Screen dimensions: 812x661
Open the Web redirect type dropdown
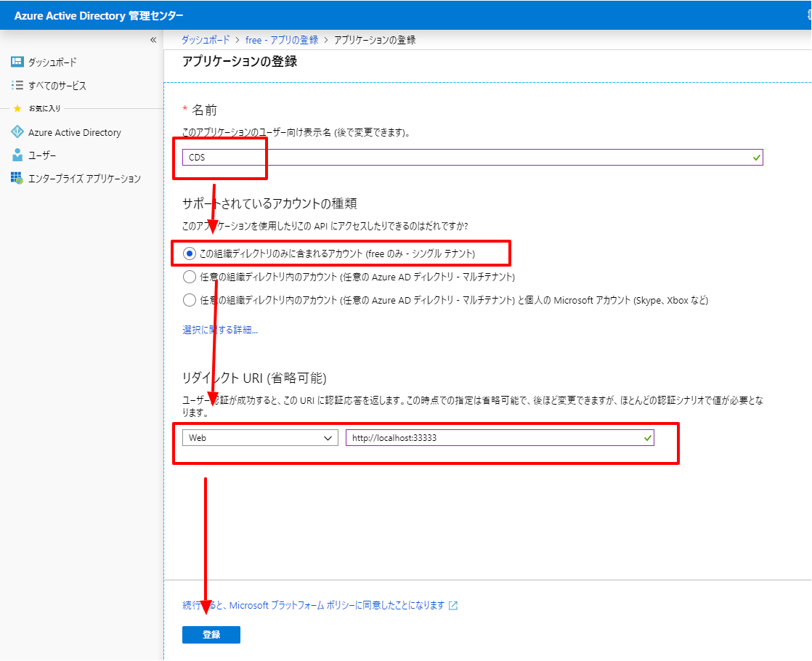coord(260,438)
